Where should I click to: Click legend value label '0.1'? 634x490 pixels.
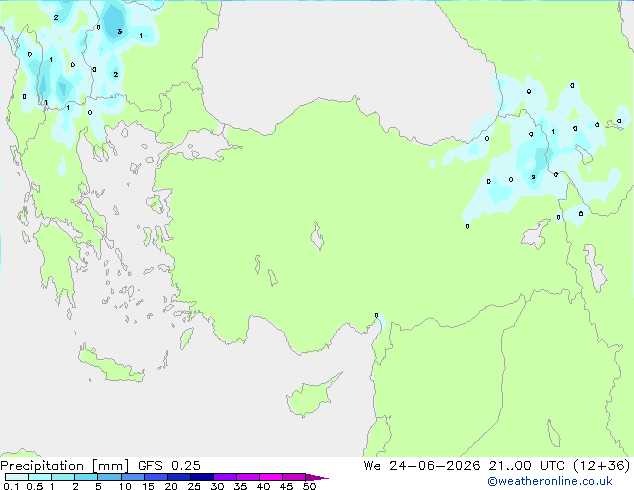pyautogui.click(x=11, y=486)
